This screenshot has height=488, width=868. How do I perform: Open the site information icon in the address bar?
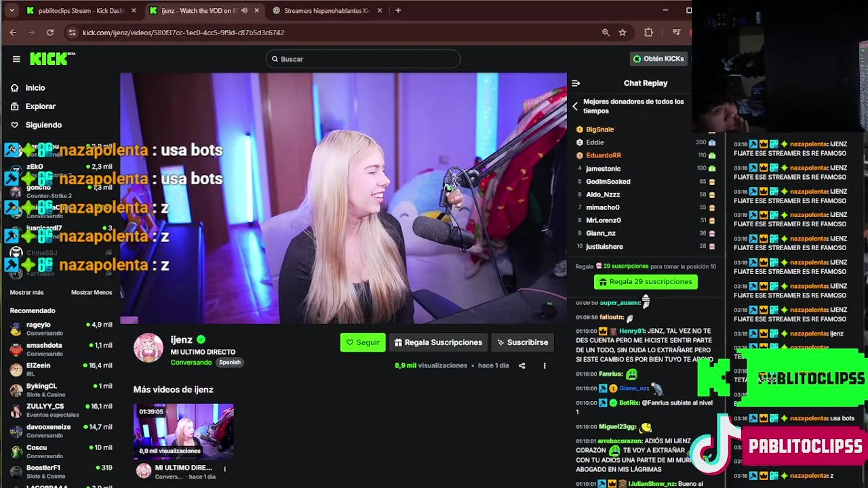pyautogui.click(x=72, y=32)
